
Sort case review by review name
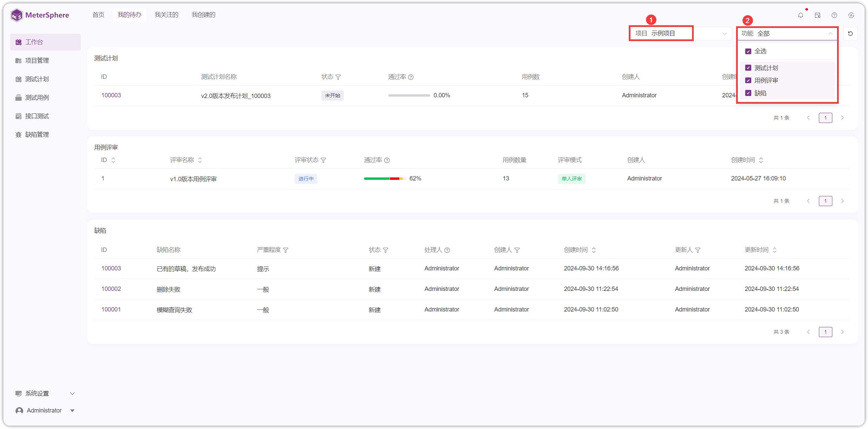pyautogui.click(x=200, y=160)
